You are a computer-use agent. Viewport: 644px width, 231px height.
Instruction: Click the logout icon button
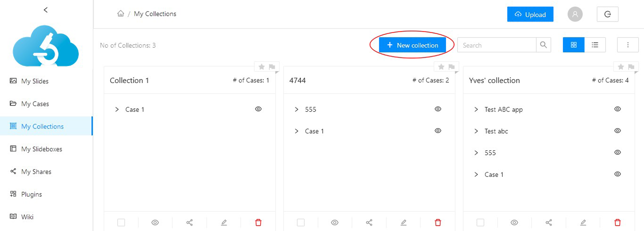pos(607,14)
